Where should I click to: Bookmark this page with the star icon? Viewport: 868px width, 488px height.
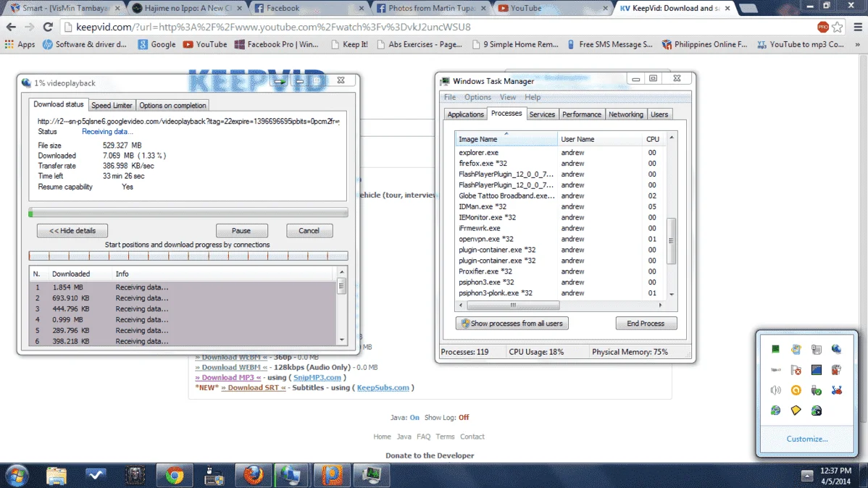tap(838, 27)
